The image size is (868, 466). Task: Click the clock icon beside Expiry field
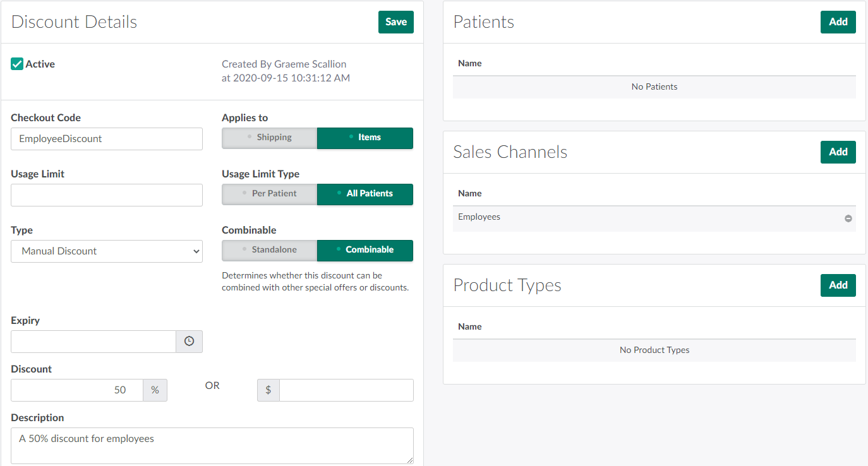(x=189, y=342)
